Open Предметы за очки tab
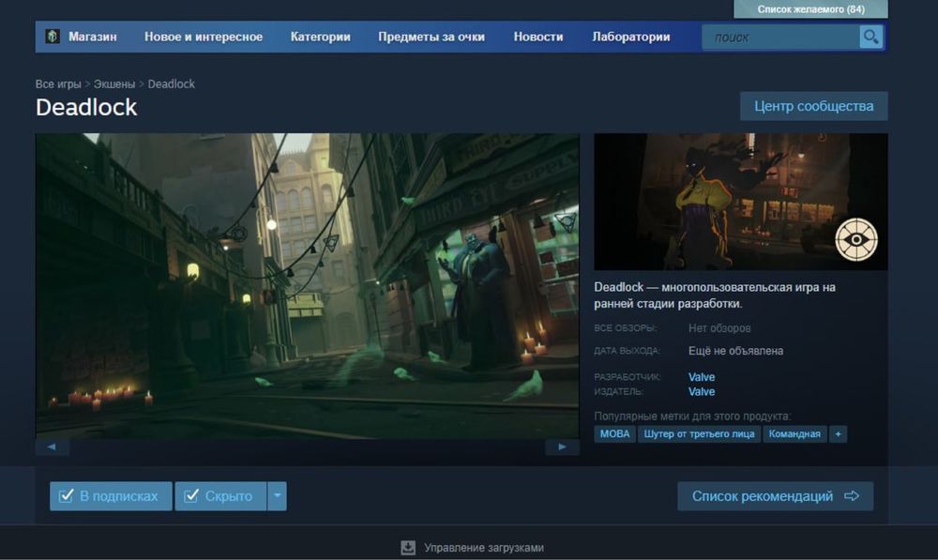This screenshot has height=560, width=938. (x=431, y=37)
